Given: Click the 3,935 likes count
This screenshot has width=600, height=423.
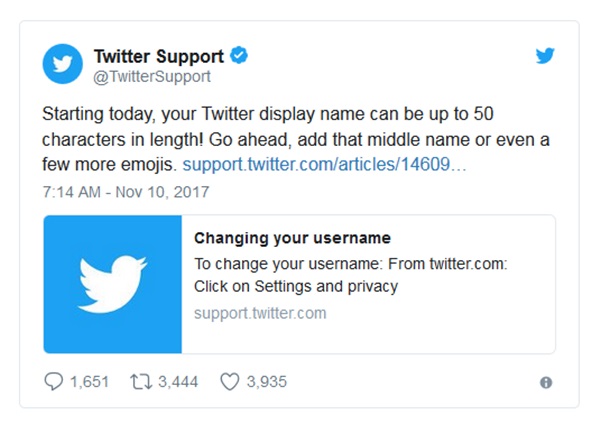Looking at the screenshot, I should pyautogui.click(x=267, y=382).
